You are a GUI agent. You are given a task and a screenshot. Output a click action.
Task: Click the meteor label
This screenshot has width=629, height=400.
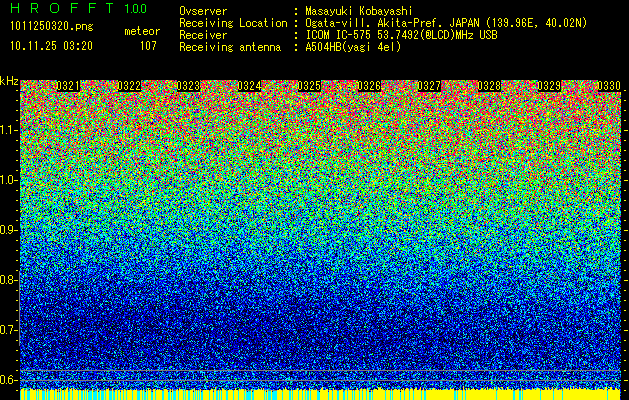click(142, 31)
